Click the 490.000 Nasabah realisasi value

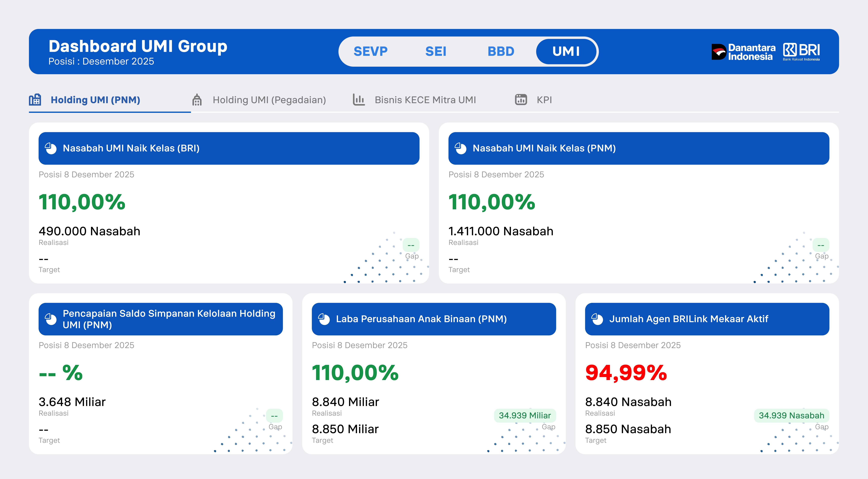click(x=89, y=231)
